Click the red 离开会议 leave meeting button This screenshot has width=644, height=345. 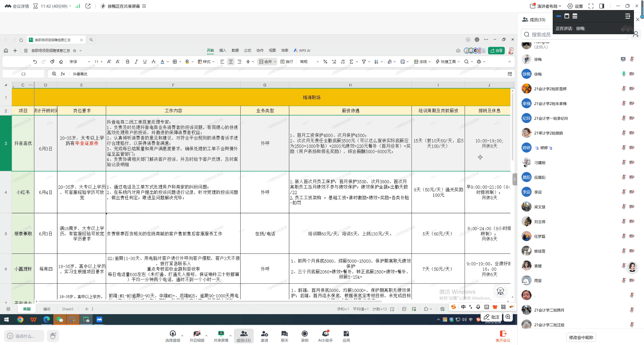pyautogui.click(x=503, y=336)
